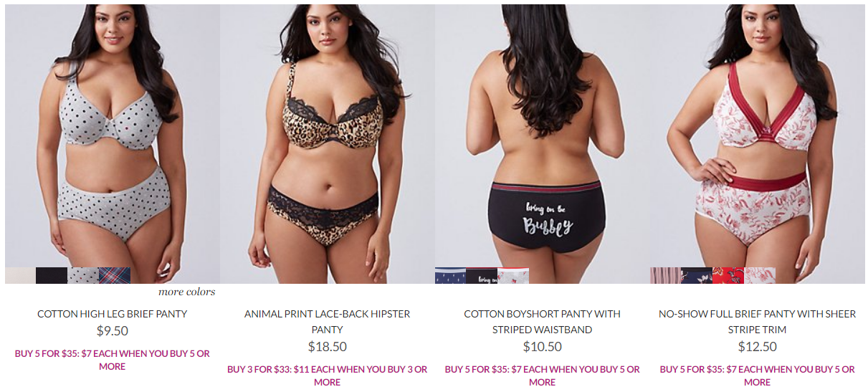Select the cream swatch on the first product
Image resolution: width=868 pixels, height=392 pixels.
(x=20, y=275)
